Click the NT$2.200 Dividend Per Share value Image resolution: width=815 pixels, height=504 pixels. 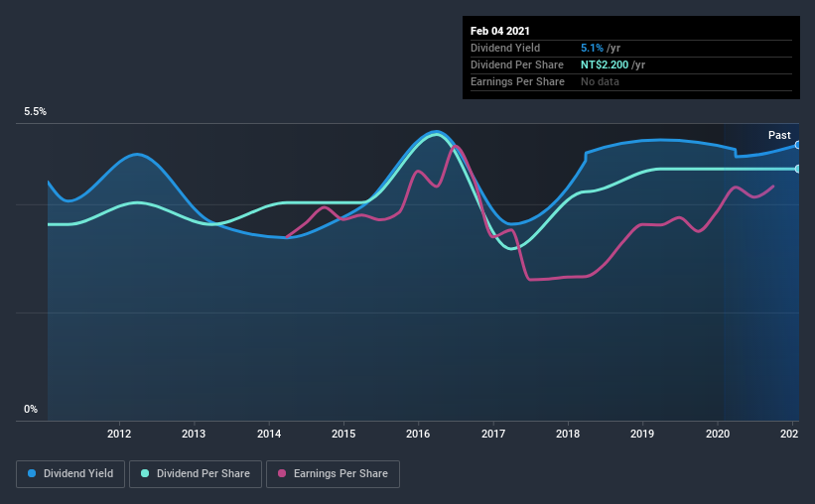pos(605,64)
